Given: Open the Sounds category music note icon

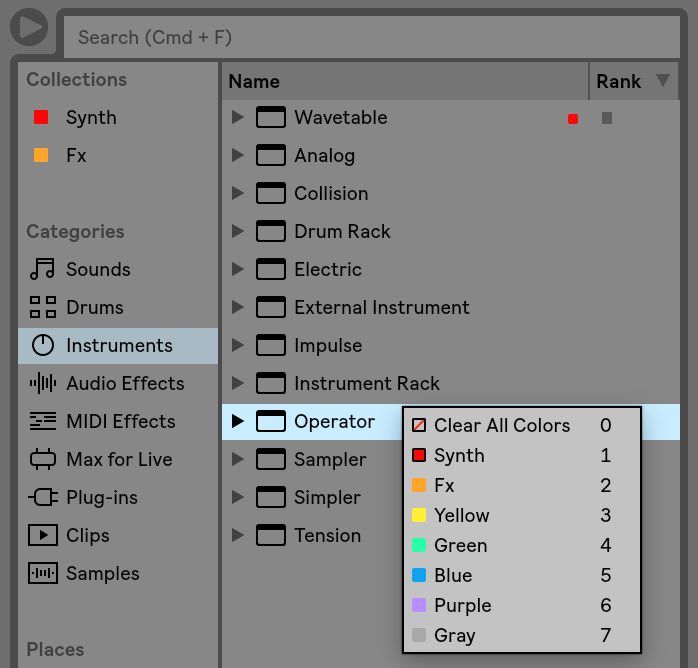Looking at the screenshot, I should (x=42, y=269).
